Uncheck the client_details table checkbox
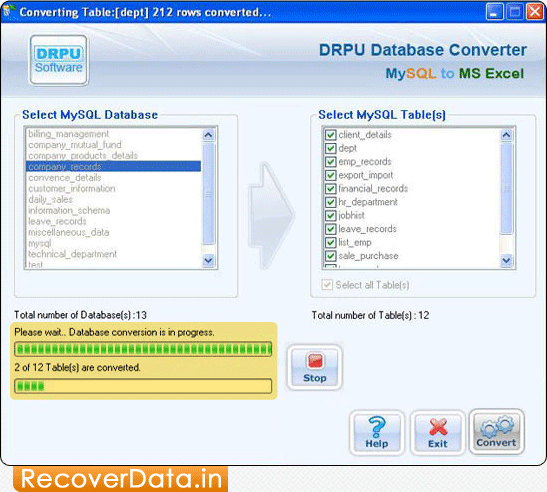The image size is (547, 492). click(x=330, y=135)
